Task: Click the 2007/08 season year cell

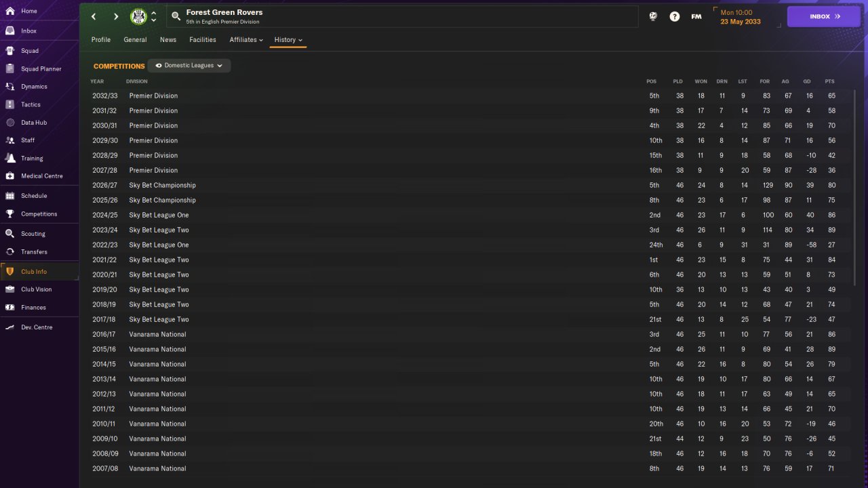Action: click(x=104, y=469)
